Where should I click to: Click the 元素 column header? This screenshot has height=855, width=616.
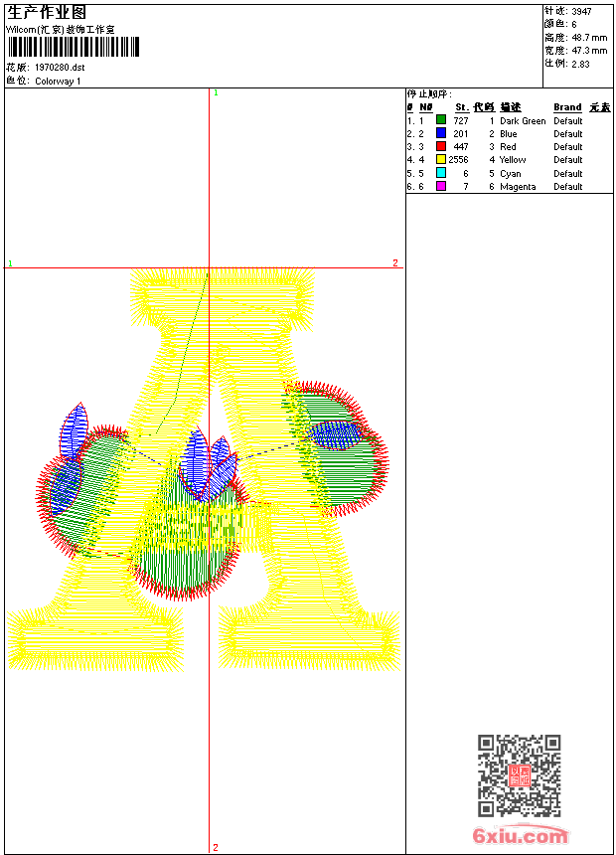[x=600, y=107]
